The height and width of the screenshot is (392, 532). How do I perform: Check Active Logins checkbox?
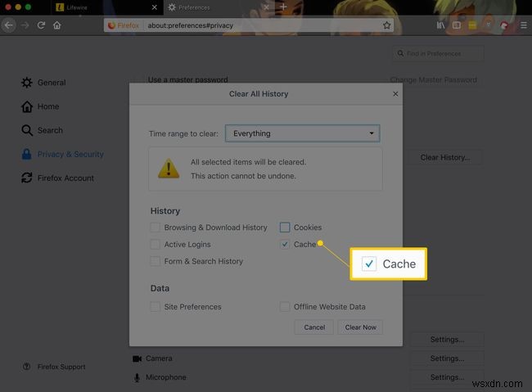tap(155, 245)
